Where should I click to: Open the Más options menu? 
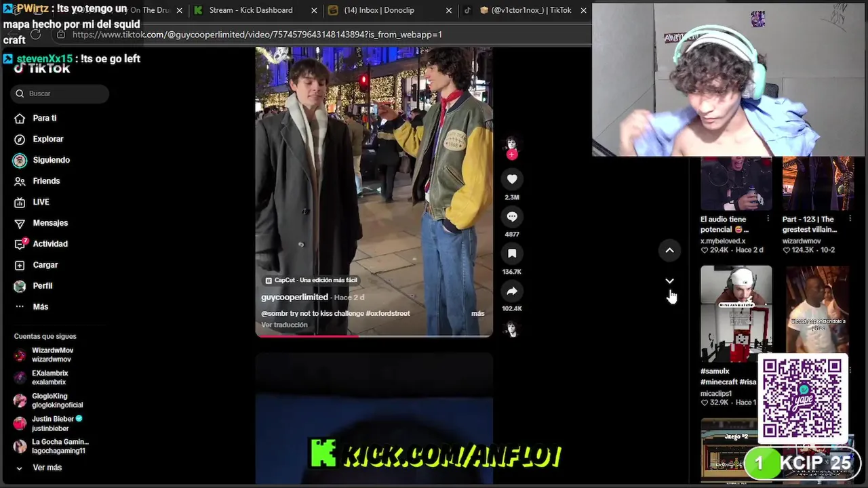pyautogui.click(x=31, y=307)
